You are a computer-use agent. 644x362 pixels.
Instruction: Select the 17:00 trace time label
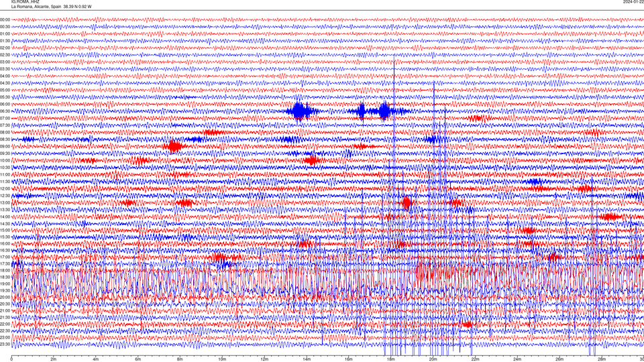click(5, 257)
